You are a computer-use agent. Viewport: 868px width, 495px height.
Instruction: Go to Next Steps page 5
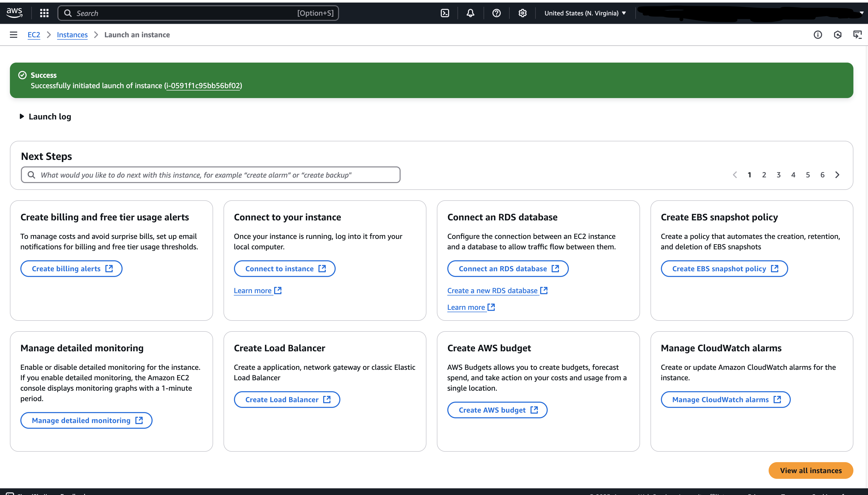click(x=808, y=175)
